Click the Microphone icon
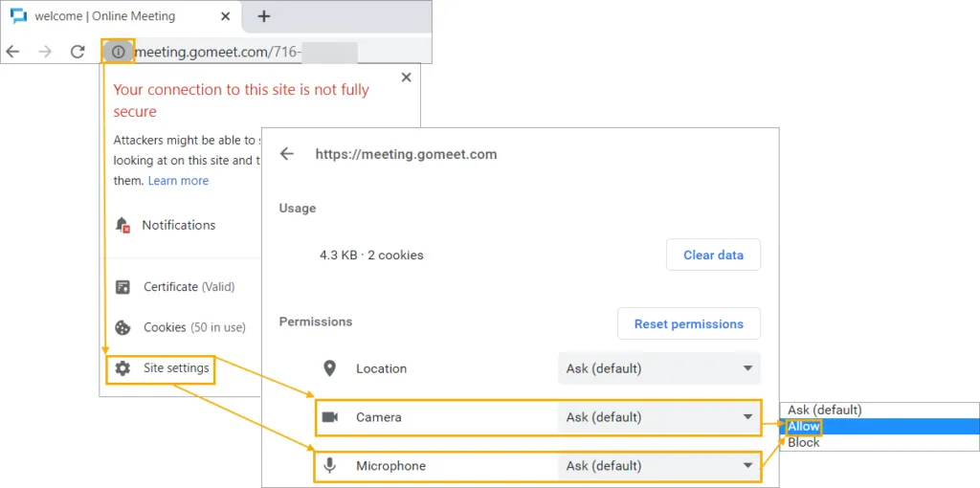 (x=329, y=465)
